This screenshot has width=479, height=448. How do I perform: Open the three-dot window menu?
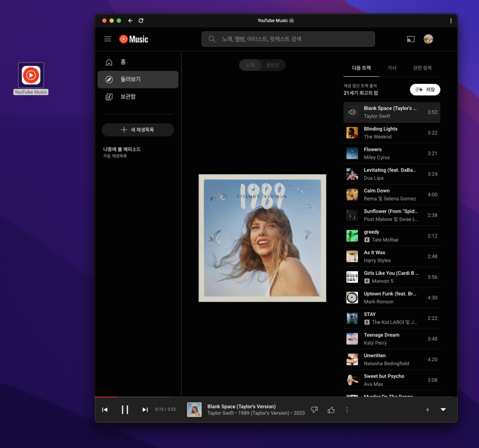tap(451, 21)
